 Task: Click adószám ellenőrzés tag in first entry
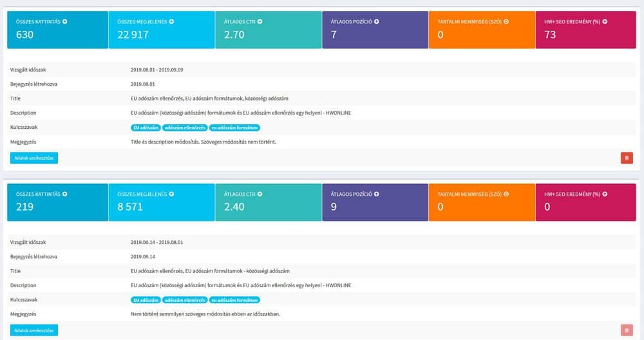click(185, 127)
